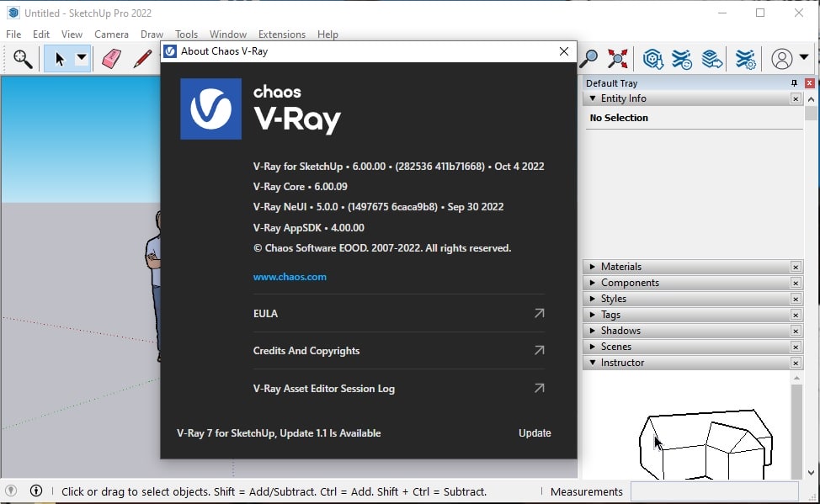Open 3D Warehouse download icon
Screen dimensions: 820x504
click(x=653, y=59)
